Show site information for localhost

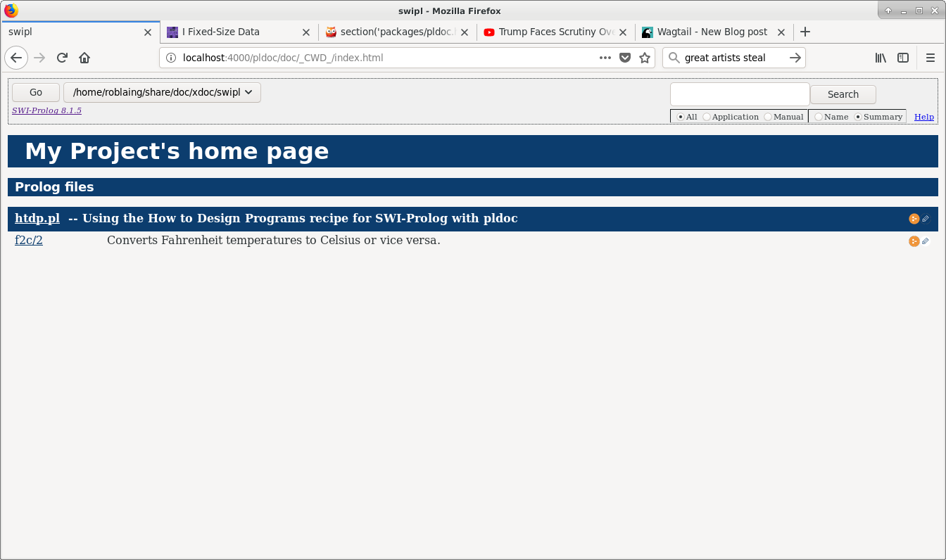[x=170, y=58]
